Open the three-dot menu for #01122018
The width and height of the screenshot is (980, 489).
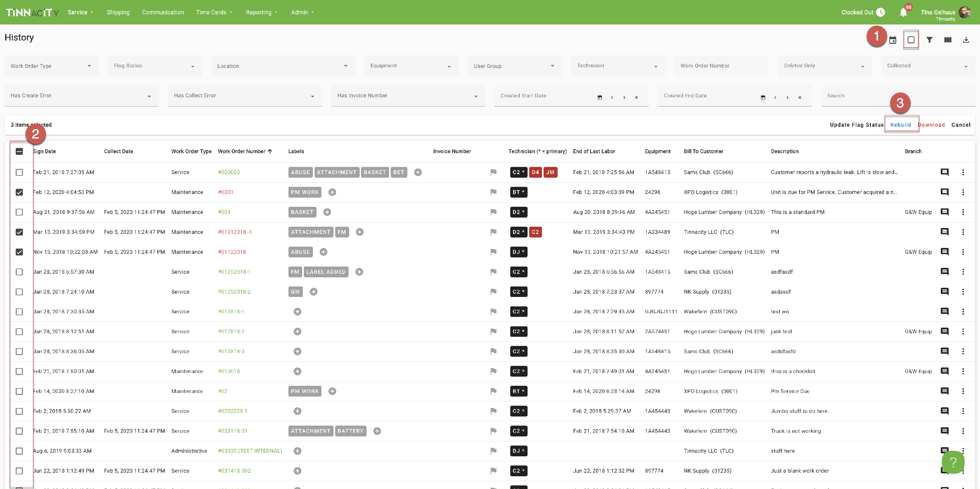[x=963, y=252]
